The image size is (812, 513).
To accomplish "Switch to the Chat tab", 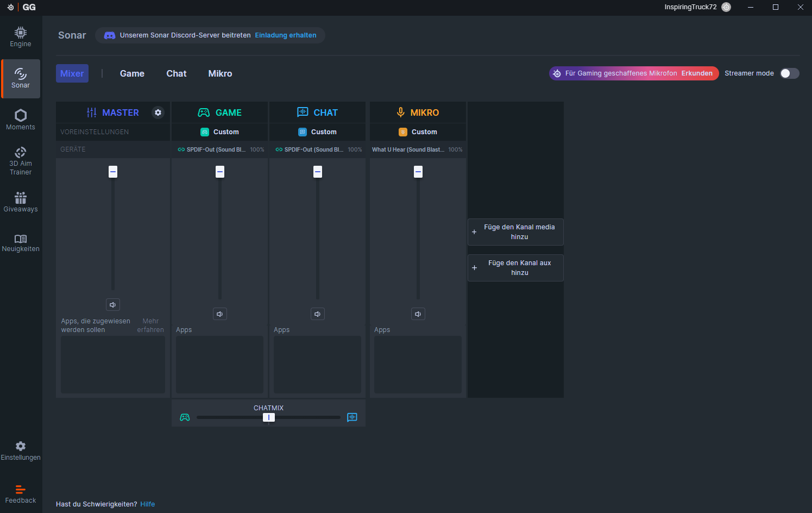I will click(x=177, y=73).
